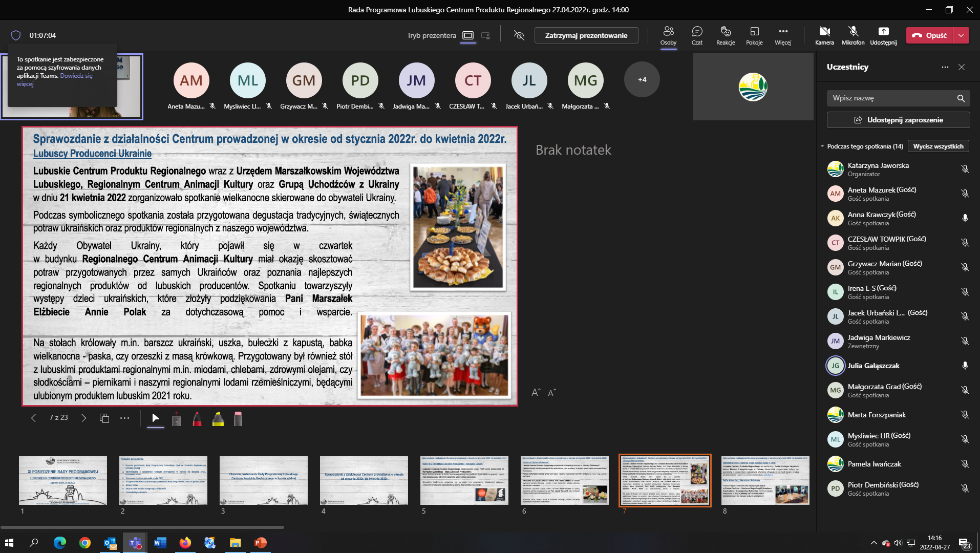This screenshot has width=980, height=553.
Task: Turn on the Kamera
Action: (824, 35)
